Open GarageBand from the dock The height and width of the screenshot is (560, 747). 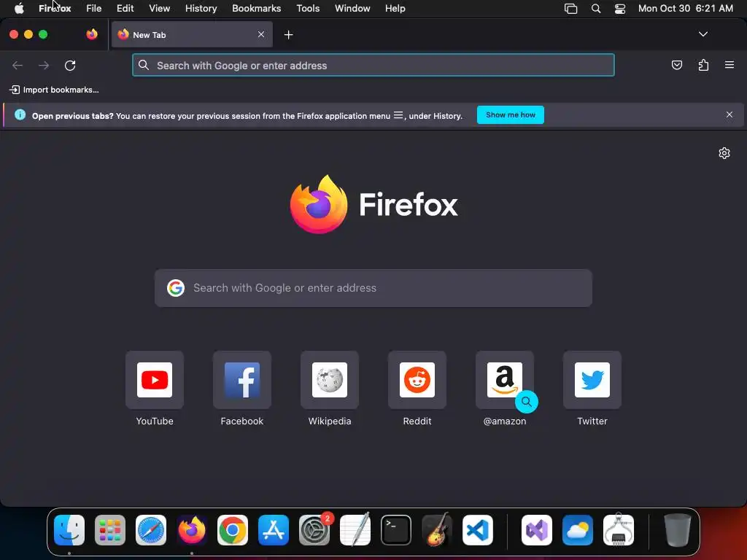click(437, 530)
